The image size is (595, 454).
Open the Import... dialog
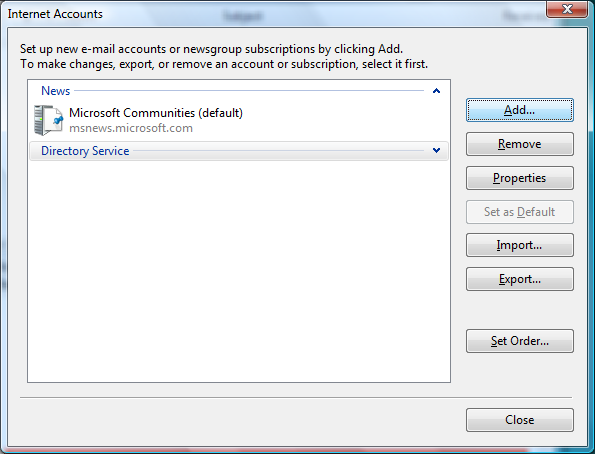[x=519, y=245]
